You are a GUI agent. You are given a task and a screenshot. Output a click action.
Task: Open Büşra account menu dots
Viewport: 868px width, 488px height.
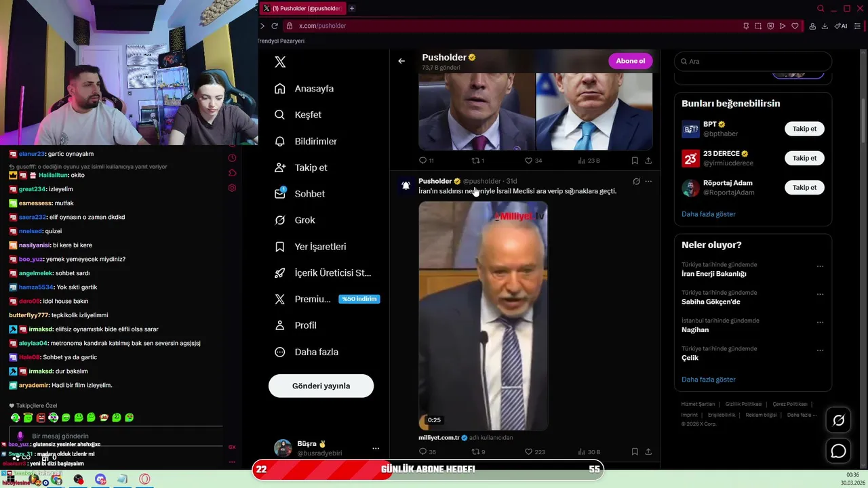point(376,448)
